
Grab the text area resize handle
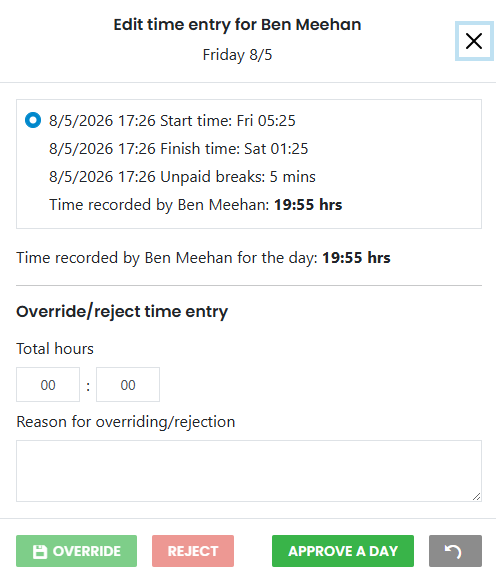tap(476, 497)
